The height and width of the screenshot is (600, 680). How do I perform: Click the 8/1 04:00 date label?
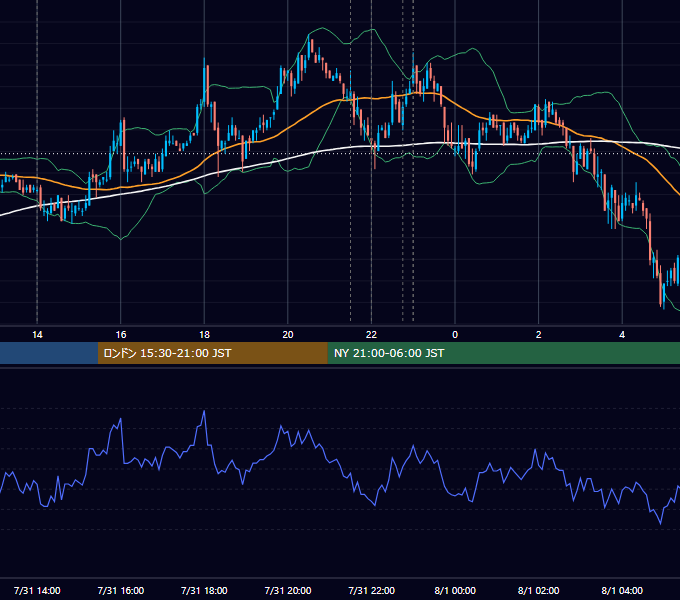622,590
